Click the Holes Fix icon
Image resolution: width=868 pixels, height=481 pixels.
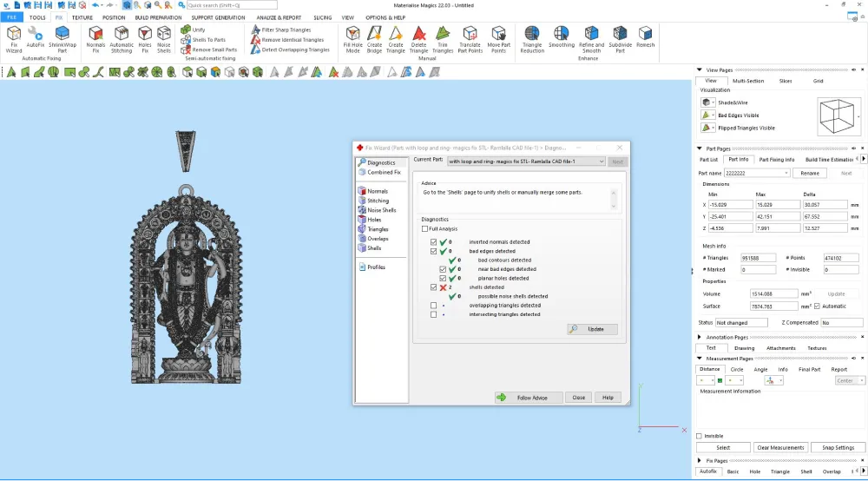(x=145, y=39)
